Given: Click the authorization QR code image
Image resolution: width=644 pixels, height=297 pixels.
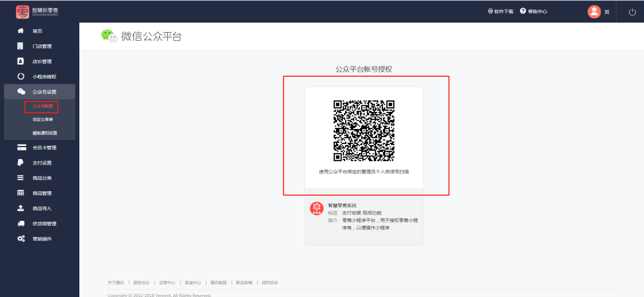Looking at the screenshot, I should [x=364, y=131].
